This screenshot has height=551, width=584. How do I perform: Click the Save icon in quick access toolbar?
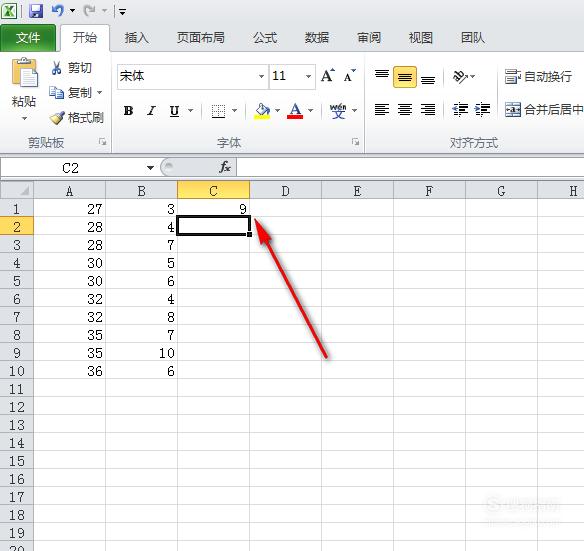tap(36, 10)
